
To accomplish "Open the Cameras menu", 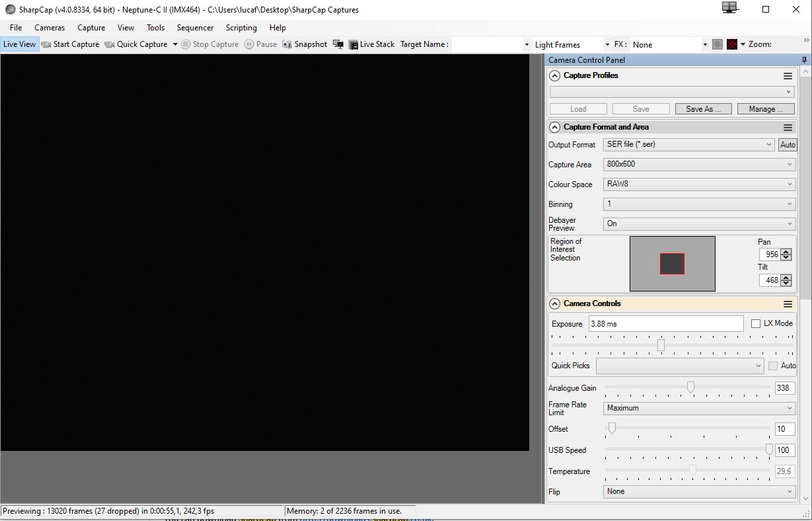I will [50, 28].
